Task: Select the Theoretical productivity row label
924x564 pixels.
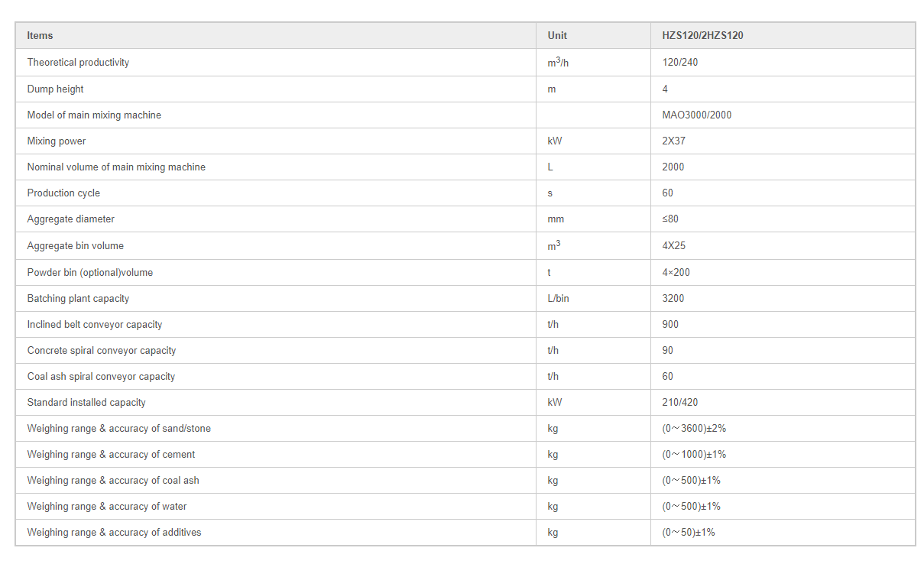Action: [78, 63]
